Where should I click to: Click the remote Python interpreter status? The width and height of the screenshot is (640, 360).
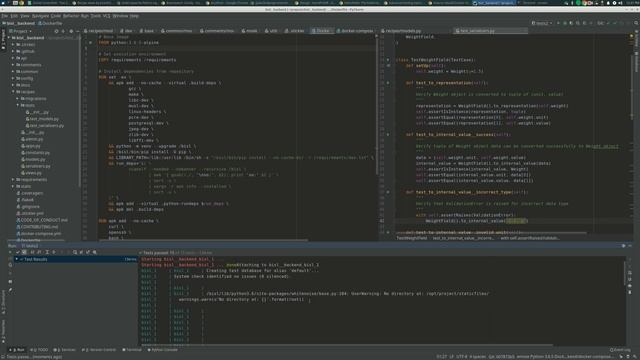pos(565,356)
